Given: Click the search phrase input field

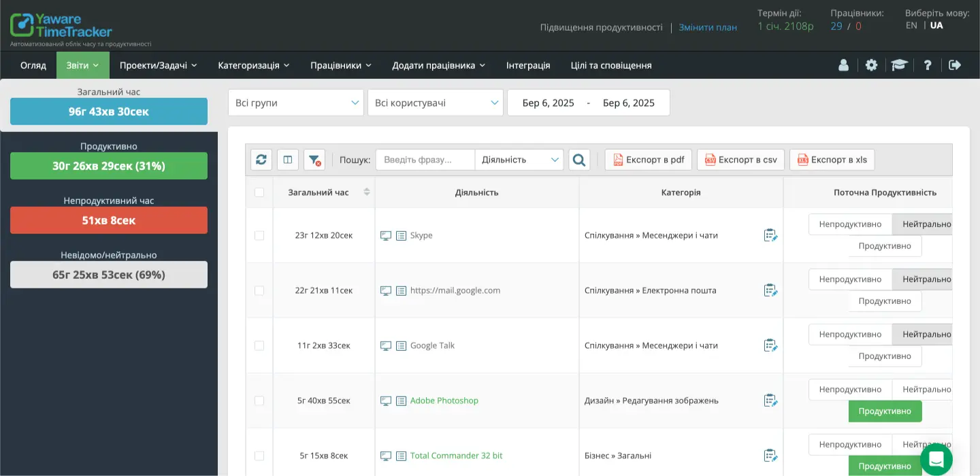Looking at the screenshot, I should pos(425,160).
